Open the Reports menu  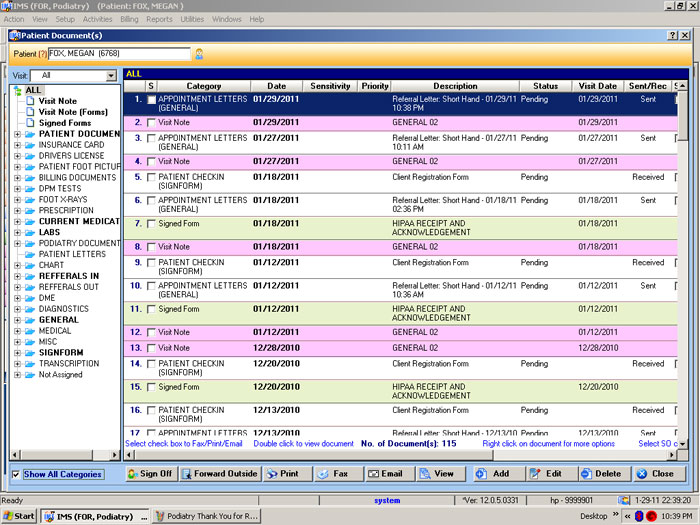[x=159, y=19]
